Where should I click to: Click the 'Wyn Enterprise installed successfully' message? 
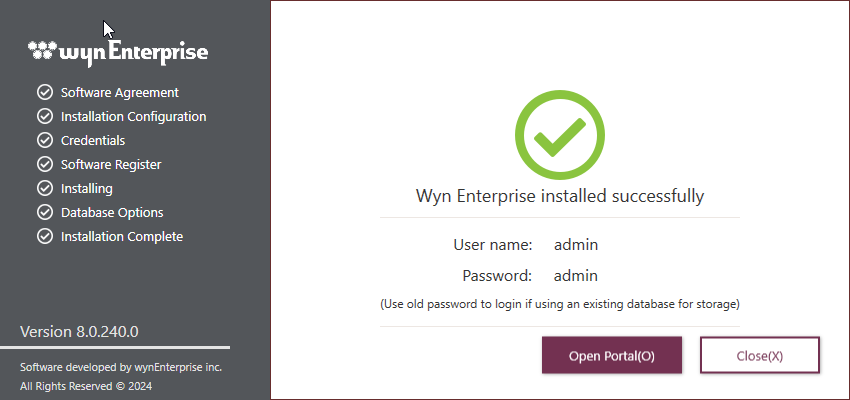[x=560, y=196]
